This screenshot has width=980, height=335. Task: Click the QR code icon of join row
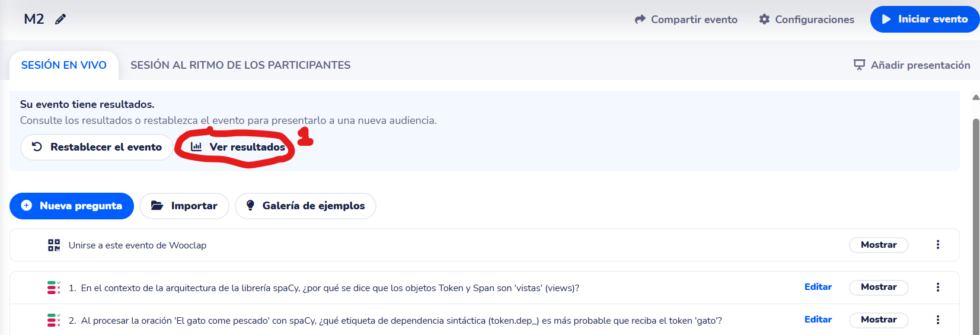tap(54, 245)
